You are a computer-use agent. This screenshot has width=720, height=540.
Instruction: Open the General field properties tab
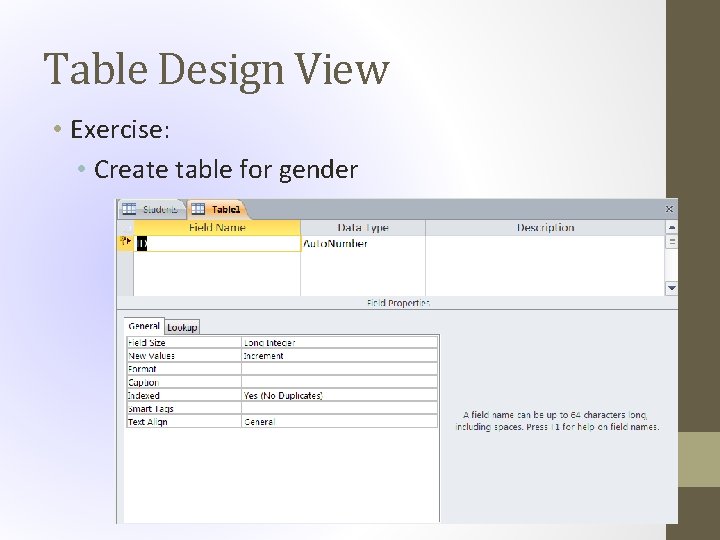click(144, 326)
